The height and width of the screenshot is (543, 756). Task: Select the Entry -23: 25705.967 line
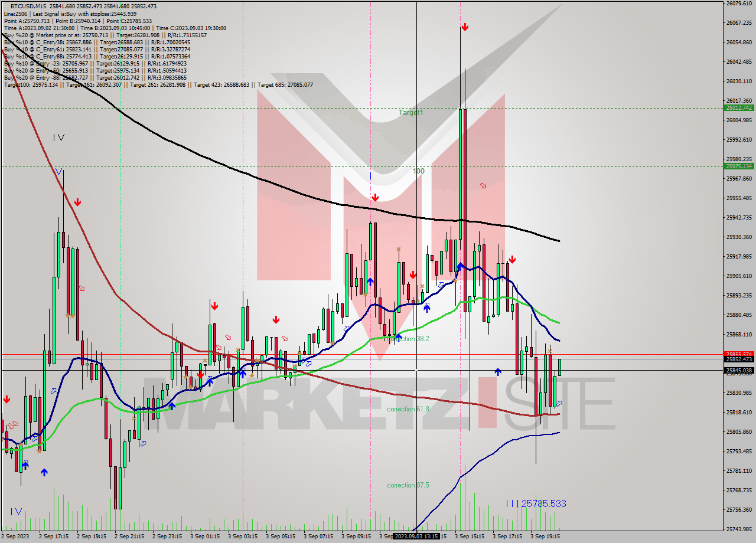click(95, 64)
